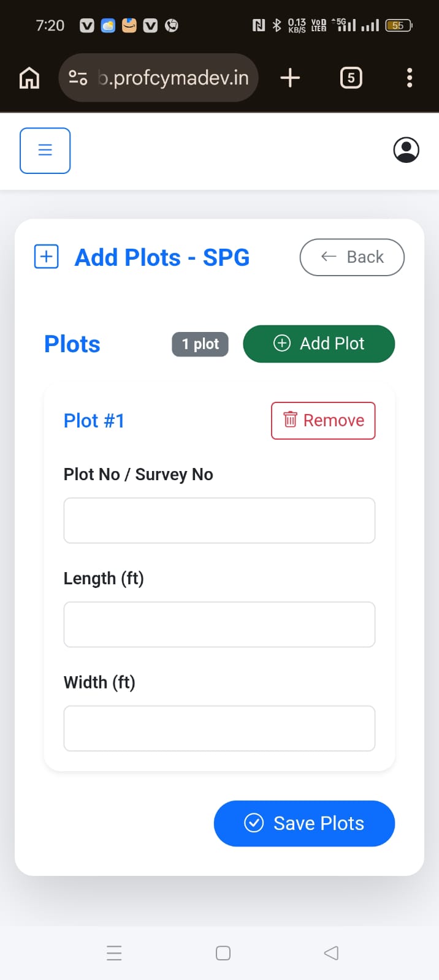Open the tab switcher showing 5 tabs
The height and width of the screenshot is (980, 439).
[x=351, y=78]
